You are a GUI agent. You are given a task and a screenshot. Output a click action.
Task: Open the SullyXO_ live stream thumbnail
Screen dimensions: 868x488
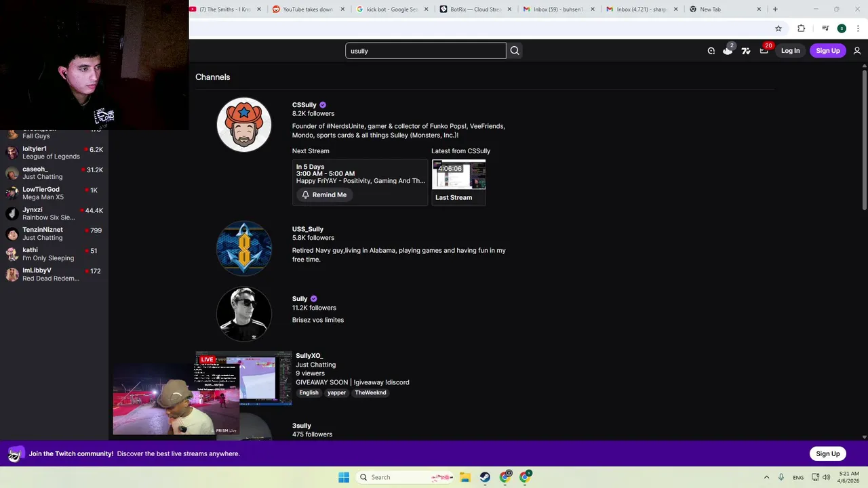pos(244,378)
